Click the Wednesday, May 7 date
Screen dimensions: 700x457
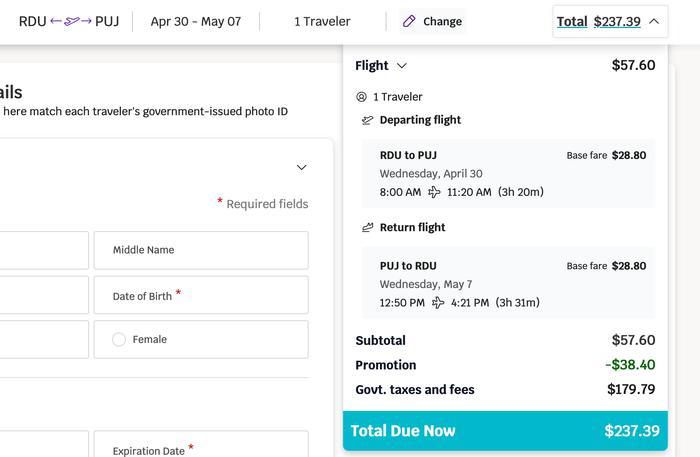(426, 284)
